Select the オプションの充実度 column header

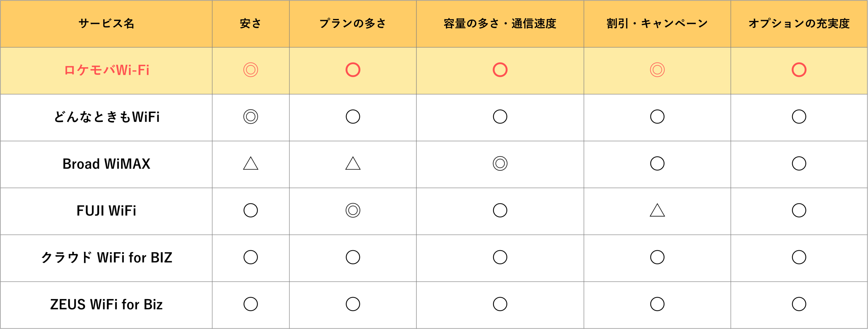pos(799,24)
